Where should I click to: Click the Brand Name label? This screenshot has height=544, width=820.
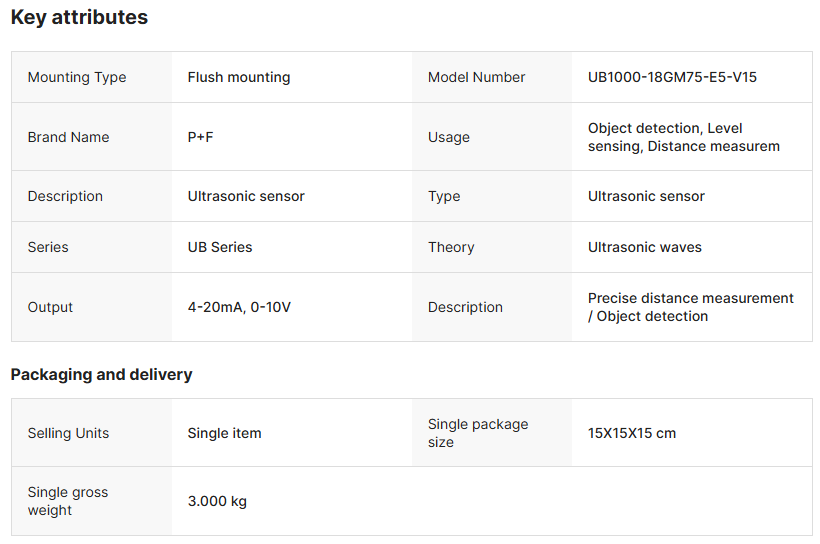68,137
